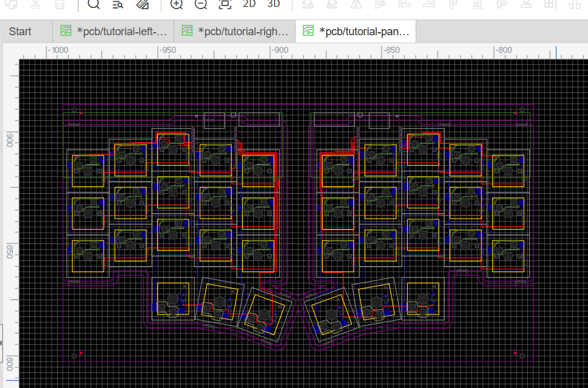Click the flip vertical icon
The height and width of the screenshot is (388, 588).
(x=380, y=4)
